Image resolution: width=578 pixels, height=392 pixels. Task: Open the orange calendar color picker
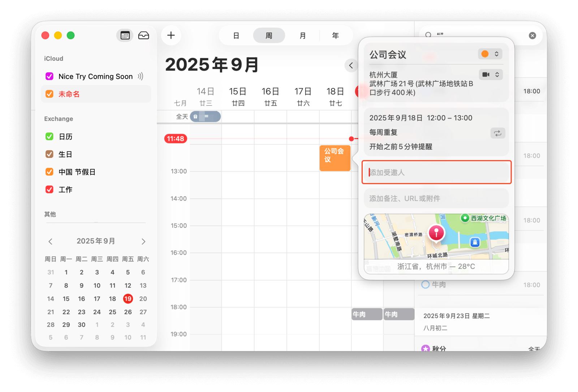[x=489, y=54]
